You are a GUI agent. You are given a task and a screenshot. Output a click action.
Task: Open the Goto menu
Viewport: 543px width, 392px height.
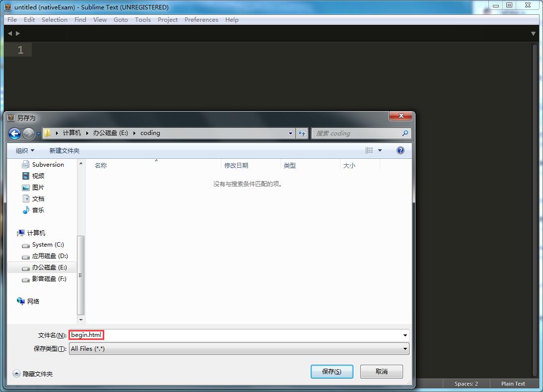click(121, 20)
